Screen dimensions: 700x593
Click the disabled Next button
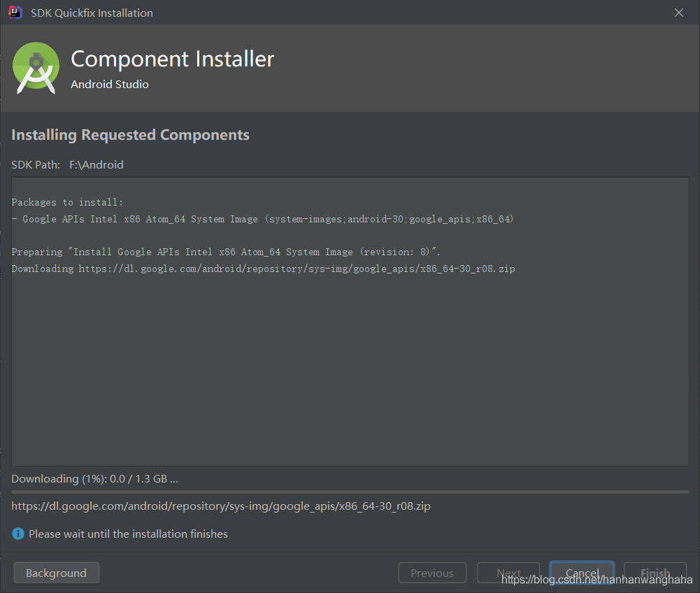coord(508,572)
